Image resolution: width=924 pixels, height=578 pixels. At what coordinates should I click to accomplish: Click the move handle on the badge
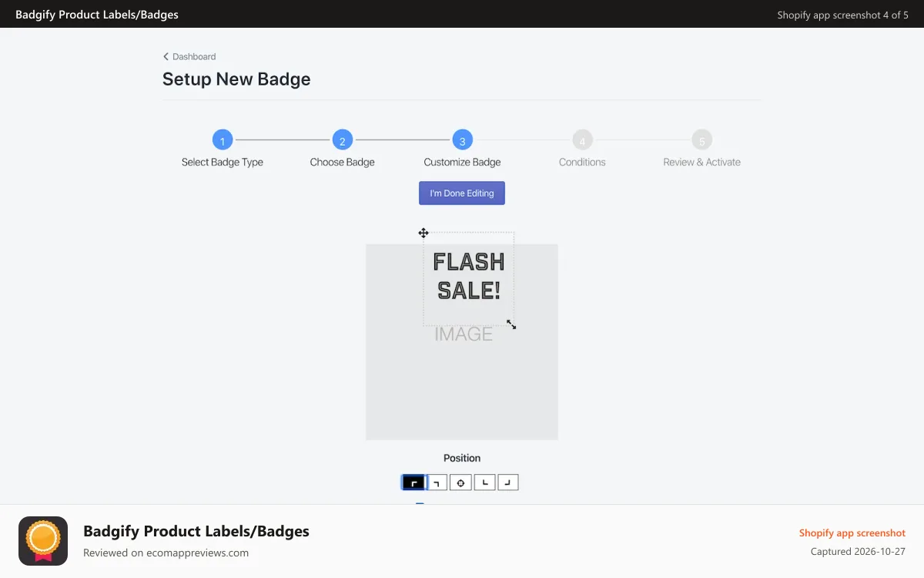(423, 233)
